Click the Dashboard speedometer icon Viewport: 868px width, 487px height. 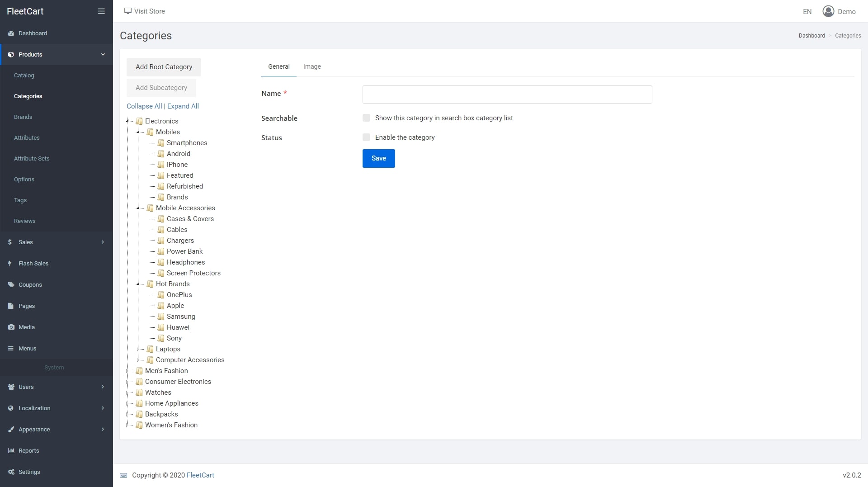point(11,33)
